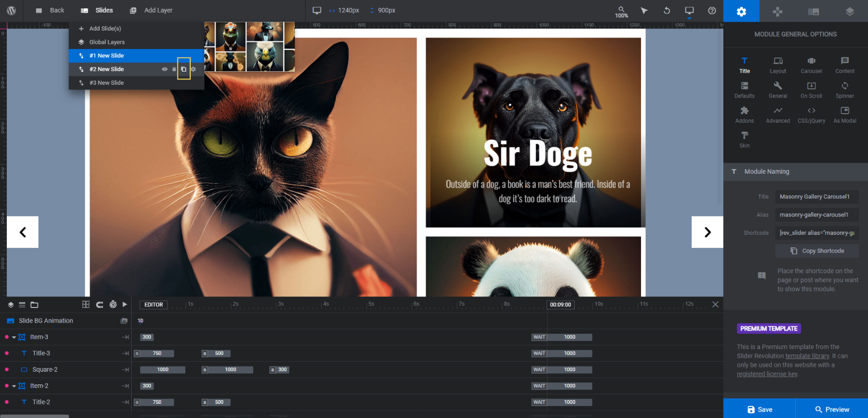
Task: Open the General wrench icon
Action: (778, 90)
